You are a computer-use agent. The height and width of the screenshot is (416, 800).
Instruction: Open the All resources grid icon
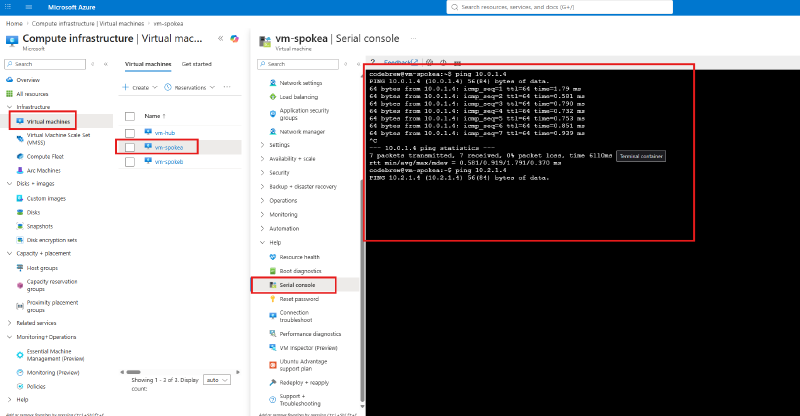click(10, 94)
